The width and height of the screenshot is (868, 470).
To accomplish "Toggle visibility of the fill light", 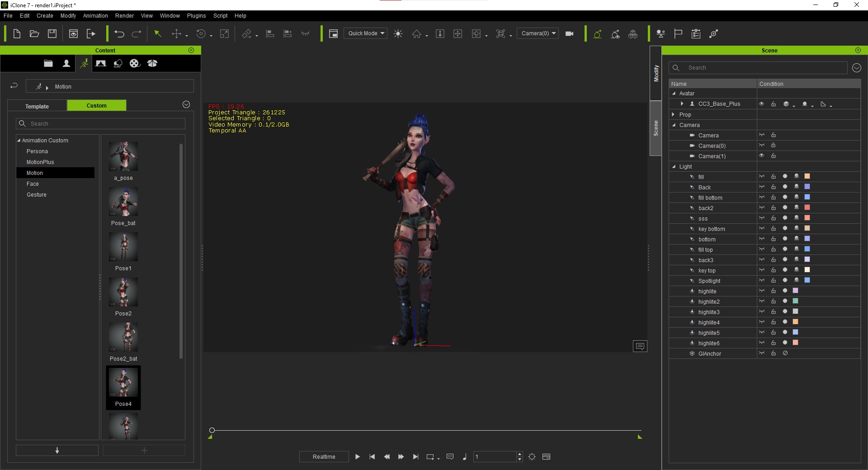I will coord(762,176).
